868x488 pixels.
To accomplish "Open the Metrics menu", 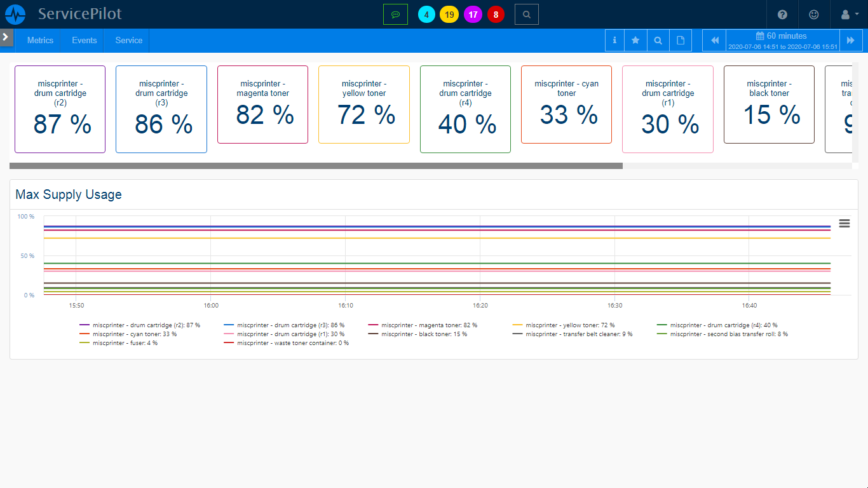I will click(40, 40).
